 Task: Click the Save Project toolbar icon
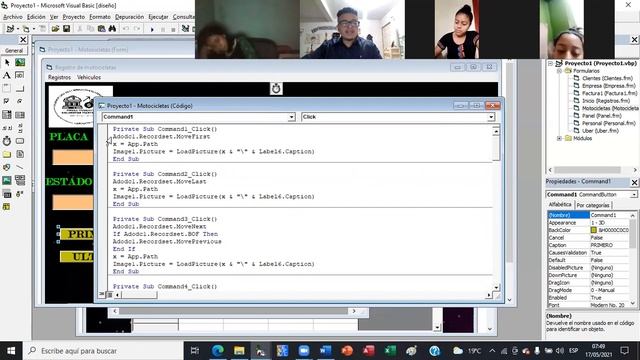click(66, 29)
